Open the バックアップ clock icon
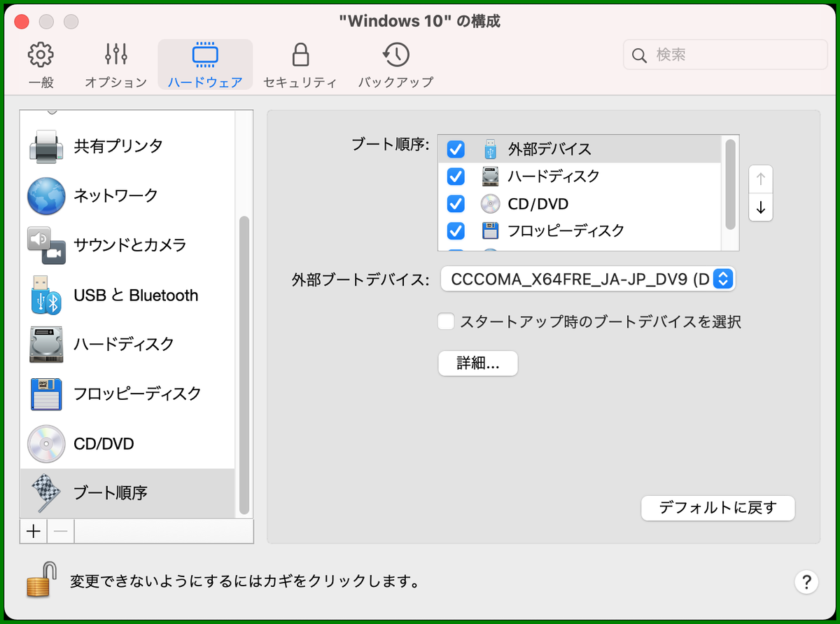Viewport: 840px width, 624px height. click(396, 55)
